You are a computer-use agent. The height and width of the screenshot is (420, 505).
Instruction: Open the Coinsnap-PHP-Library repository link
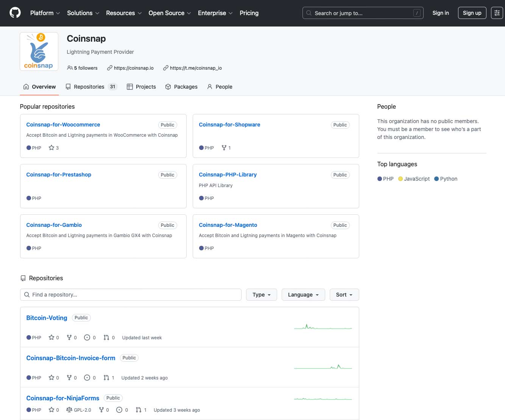[x=228, y=175]
